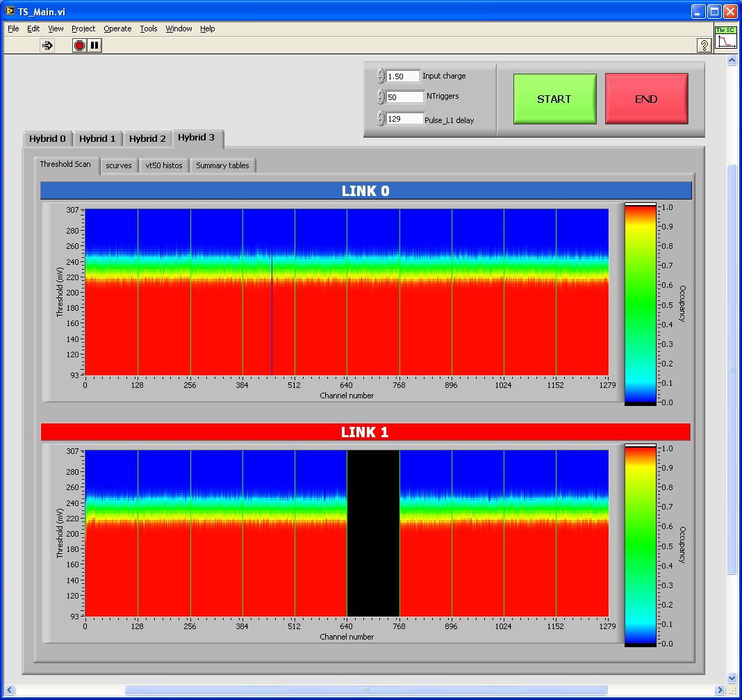Open the context help question mark icon
The image size is (742, 700).
click(x=704, y=45)
